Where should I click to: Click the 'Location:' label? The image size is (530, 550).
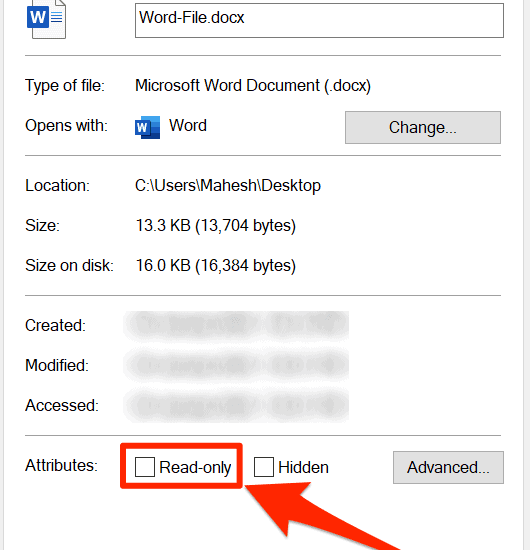click(x=58, y=186)
